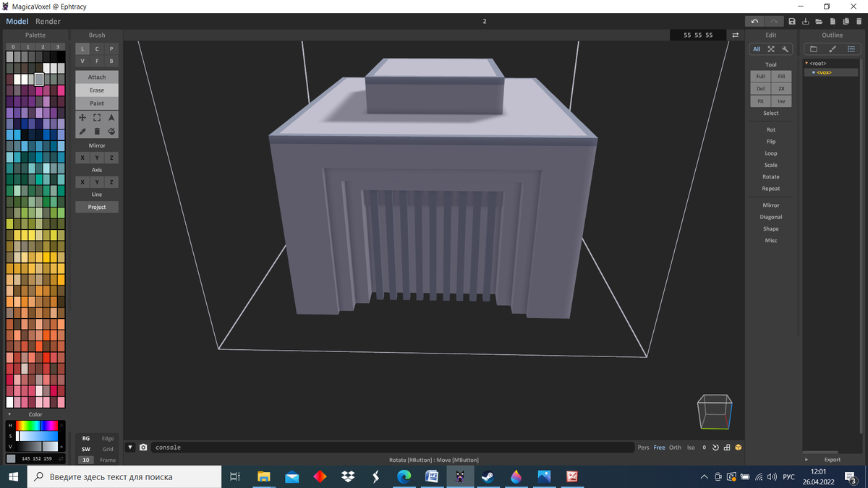This screenshot has height=488, width=868.
Task: Select the <vox> object in Outline
Action: tap(824, 72)
